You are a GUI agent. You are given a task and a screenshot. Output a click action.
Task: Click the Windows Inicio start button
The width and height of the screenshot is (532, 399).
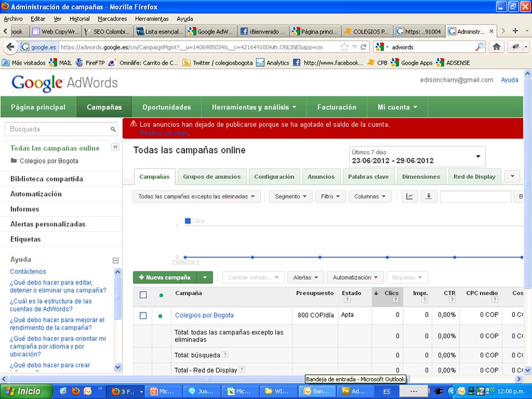[x=26, y=391]
